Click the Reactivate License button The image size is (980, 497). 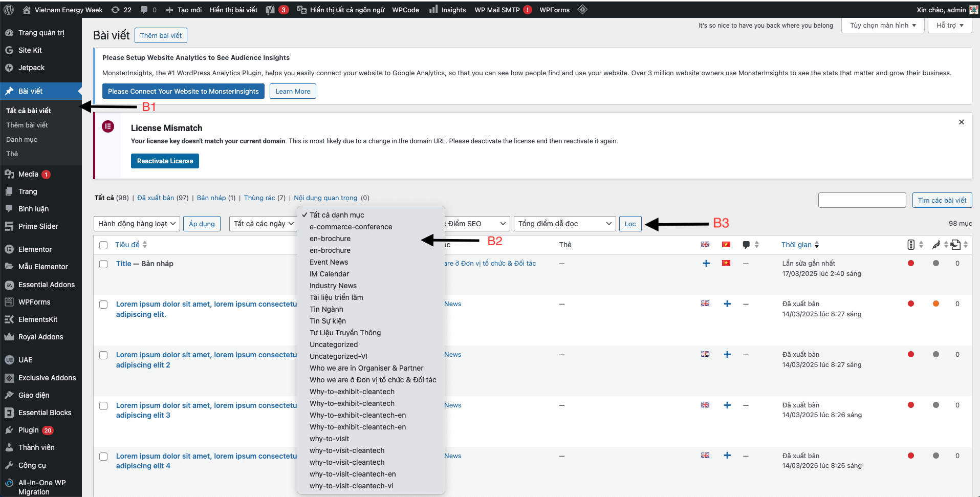point(165,161)
